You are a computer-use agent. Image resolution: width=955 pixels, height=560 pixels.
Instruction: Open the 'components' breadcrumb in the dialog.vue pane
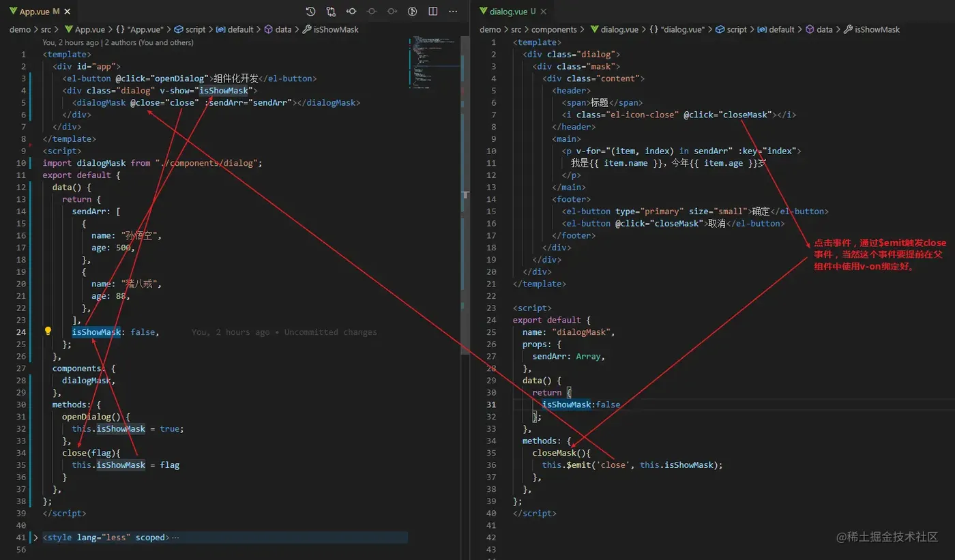coord(553,29)
